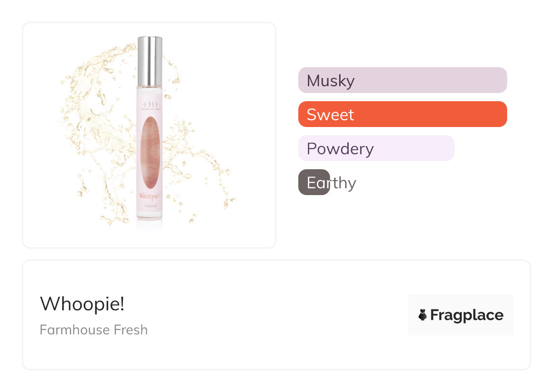
Task: Click the Fragplace wordmark
Action: coord(467,315)
